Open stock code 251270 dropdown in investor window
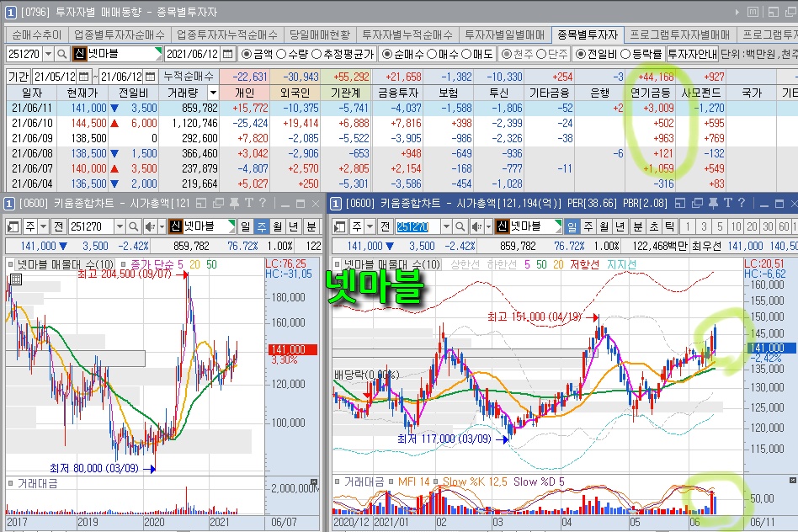The image size is (798, 532). point(48,54)
